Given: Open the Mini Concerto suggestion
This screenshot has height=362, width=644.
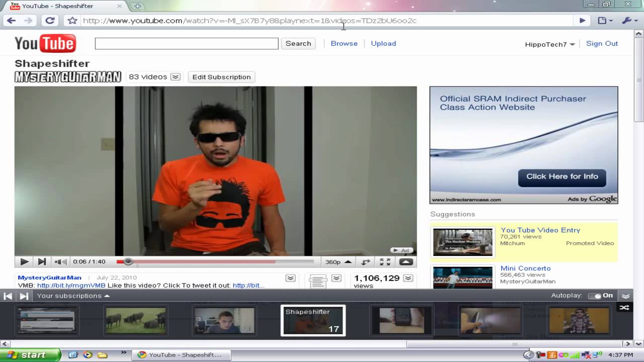Looking at the screenshot, I should pos(525,268).
